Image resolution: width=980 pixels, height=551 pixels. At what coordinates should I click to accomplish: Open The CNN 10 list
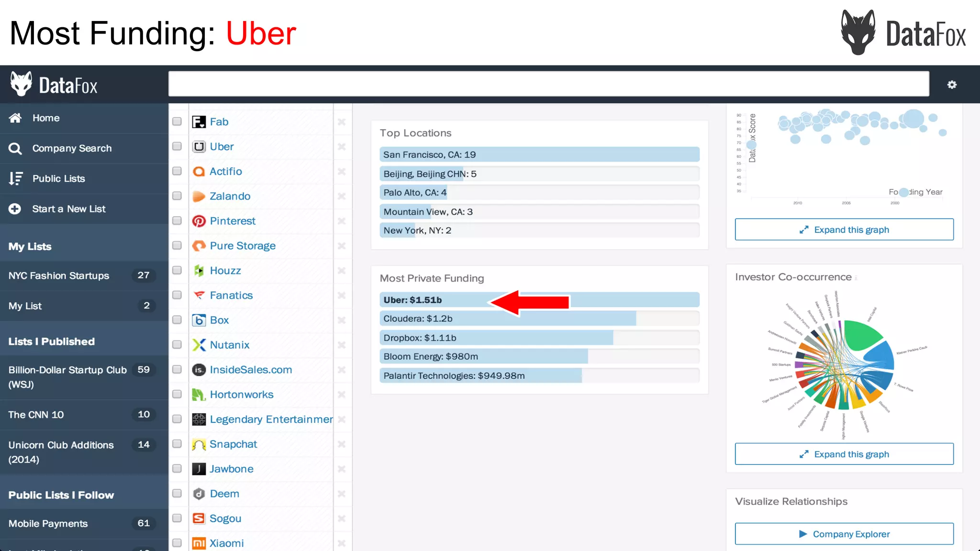84,415
